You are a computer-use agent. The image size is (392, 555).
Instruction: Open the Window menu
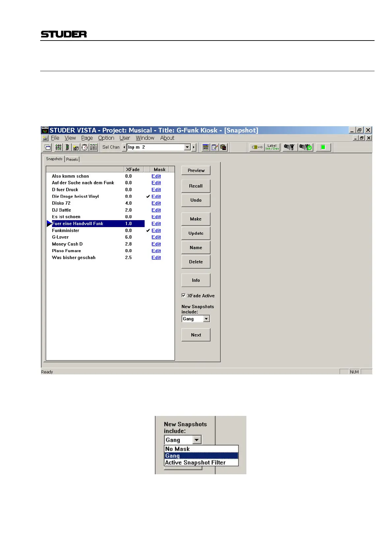coord(145,138)
